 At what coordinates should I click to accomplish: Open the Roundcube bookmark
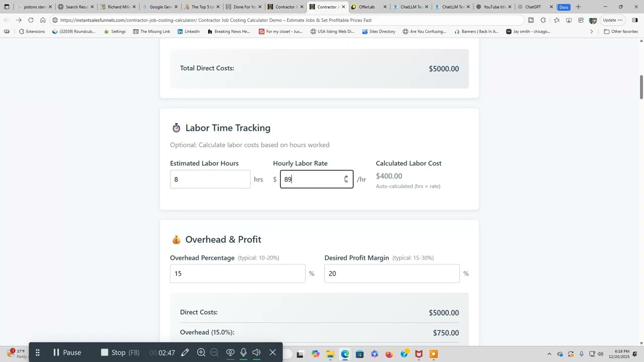(73, 31)
